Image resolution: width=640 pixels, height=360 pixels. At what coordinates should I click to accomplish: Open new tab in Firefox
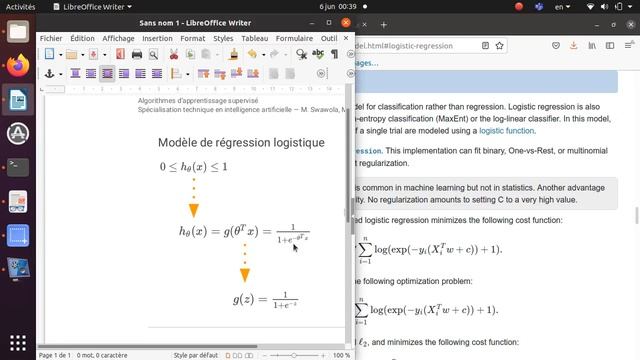click(x=384, y=25)
